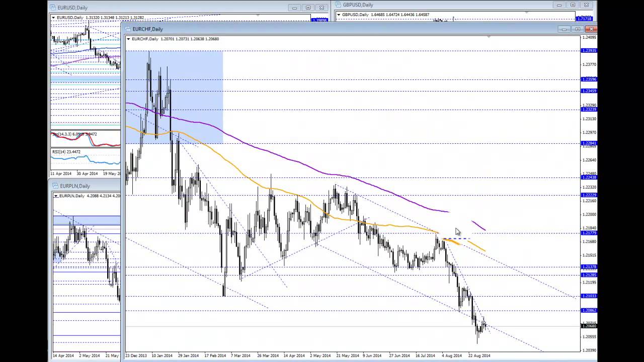Screen dimensions: 644x362
Task: Minimize the EURUSD,Daily chart window
Action: coord(294,8)
